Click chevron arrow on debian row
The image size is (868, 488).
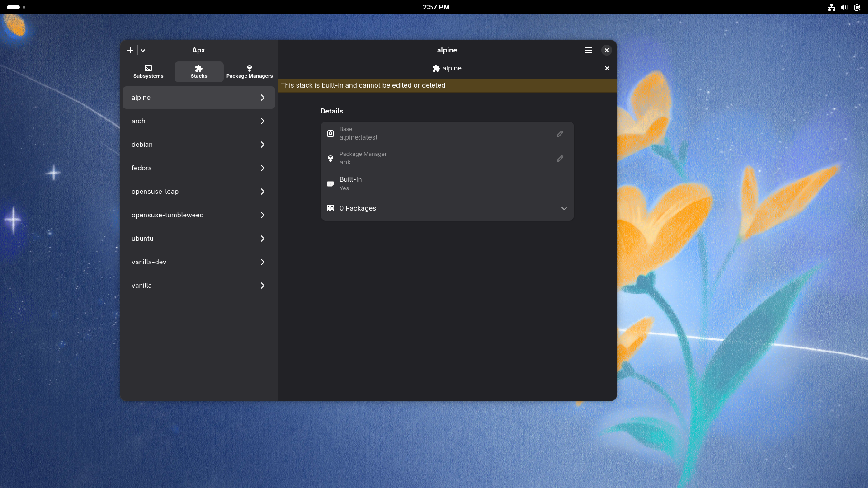pyautogui.click(x=263, y=145)
